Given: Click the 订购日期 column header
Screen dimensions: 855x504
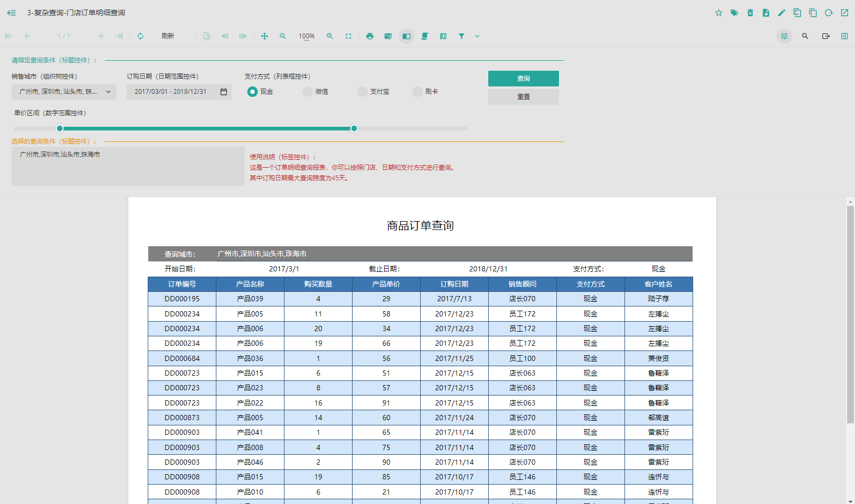Looking at the screenshot, I should 454,284.
